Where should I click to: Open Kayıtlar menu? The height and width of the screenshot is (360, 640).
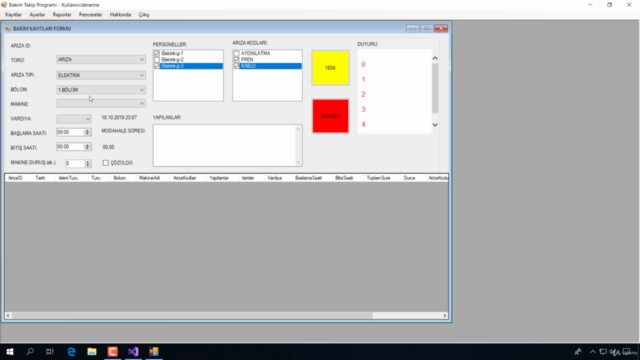point(13,15)
